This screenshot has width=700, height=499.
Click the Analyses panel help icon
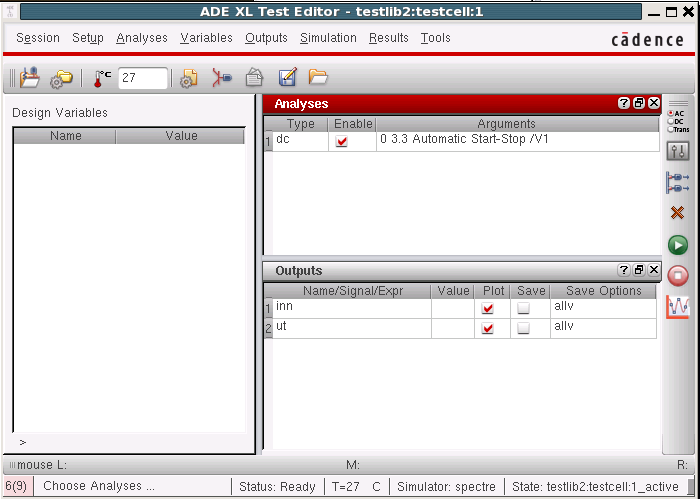[624, 103]
